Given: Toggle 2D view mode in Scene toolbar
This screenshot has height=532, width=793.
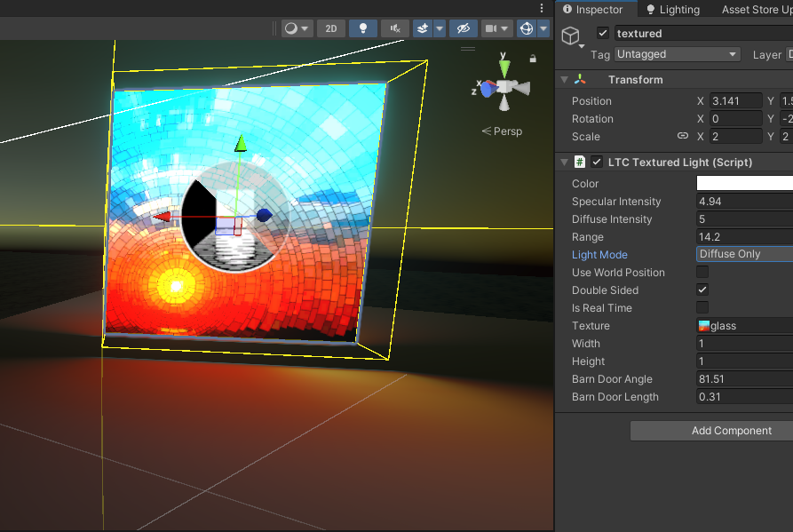Looking at the screenshot, I should click(x=331, y=28).
